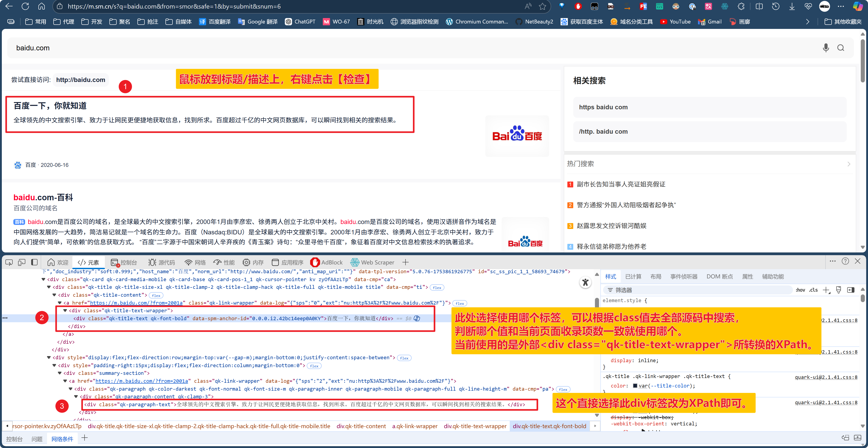Viewport: 868px width, 448px height.
Task: Switch to the 源代码 sources tab
Action: point(162,262)
